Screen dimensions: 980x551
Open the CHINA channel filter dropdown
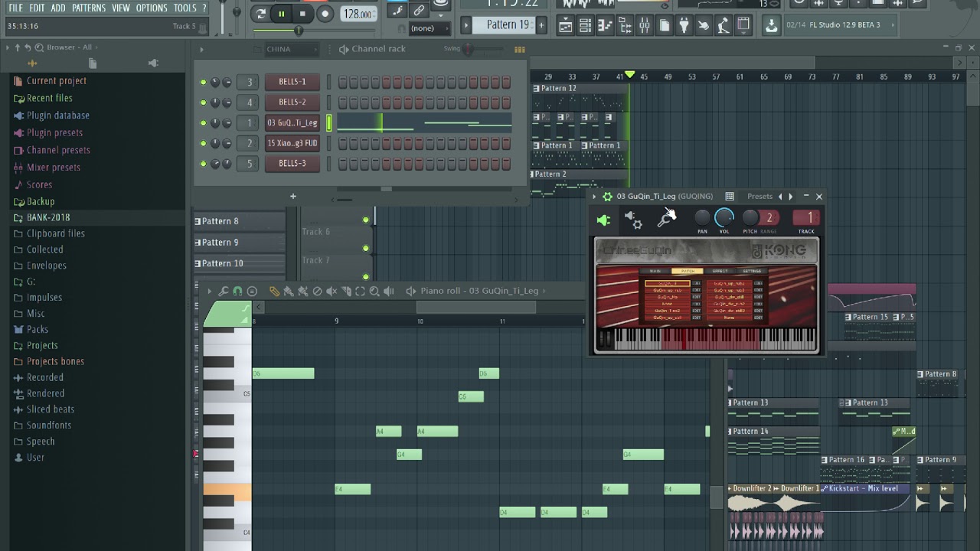click(291, 49)
